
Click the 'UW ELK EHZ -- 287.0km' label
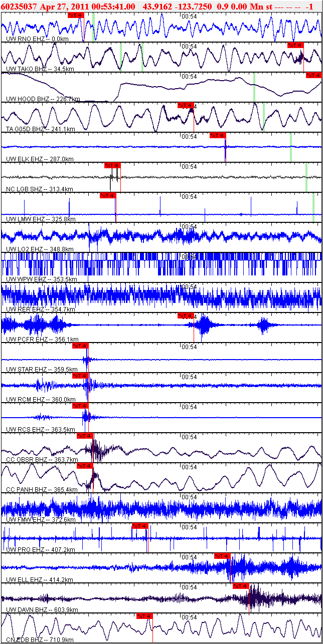click(40, 159)
